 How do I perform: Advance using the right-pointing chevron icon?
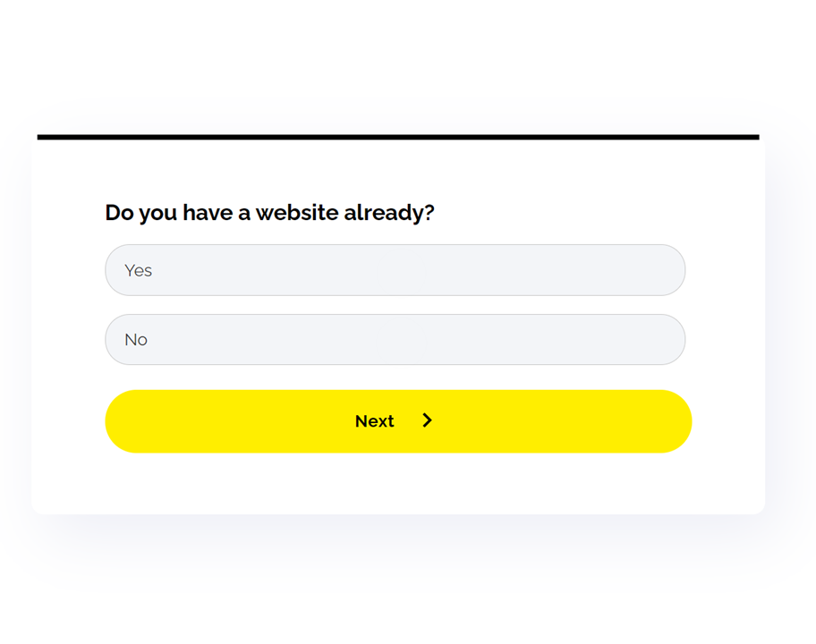[427, 420]
